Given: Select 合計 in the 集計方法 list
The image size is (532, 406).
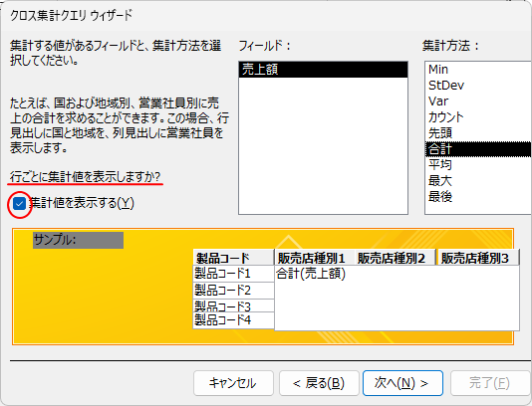Looking at the screenshot, I should tap(478, 149).
